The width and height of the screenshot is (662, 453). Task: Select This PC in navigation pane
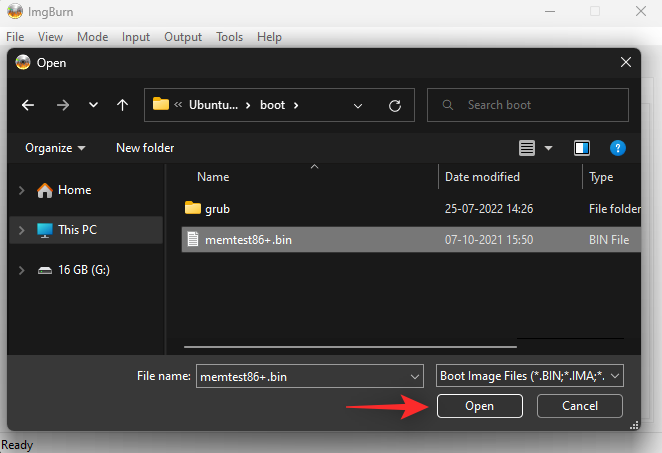[x=77, y=230]
